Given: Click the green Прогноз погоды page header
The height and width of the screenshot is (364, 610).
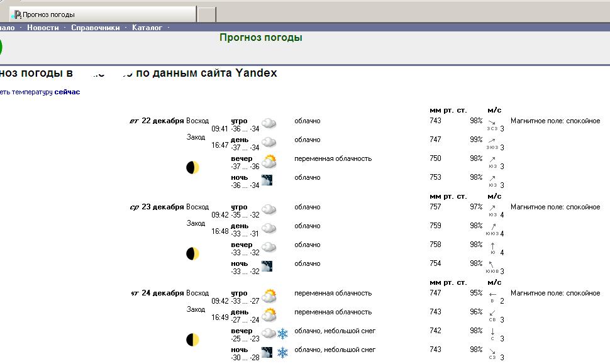Looking at the screenshot, I should [260, 38].
